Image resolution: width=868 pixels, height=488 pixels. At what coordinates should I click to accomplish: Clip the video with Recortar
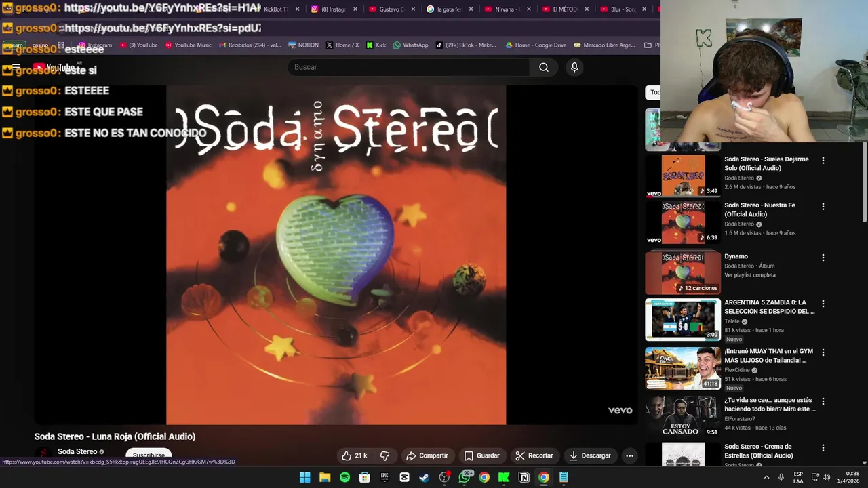pos(534,455)
